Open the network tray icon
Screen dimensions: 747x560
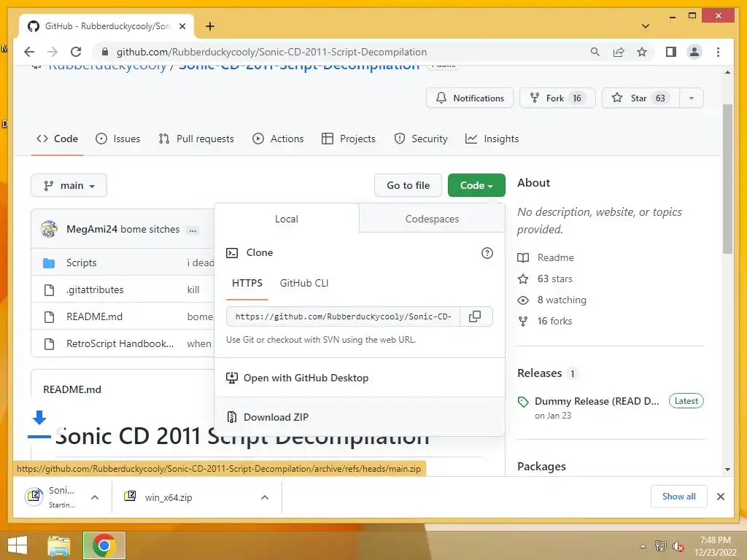(x=661, y=546)
